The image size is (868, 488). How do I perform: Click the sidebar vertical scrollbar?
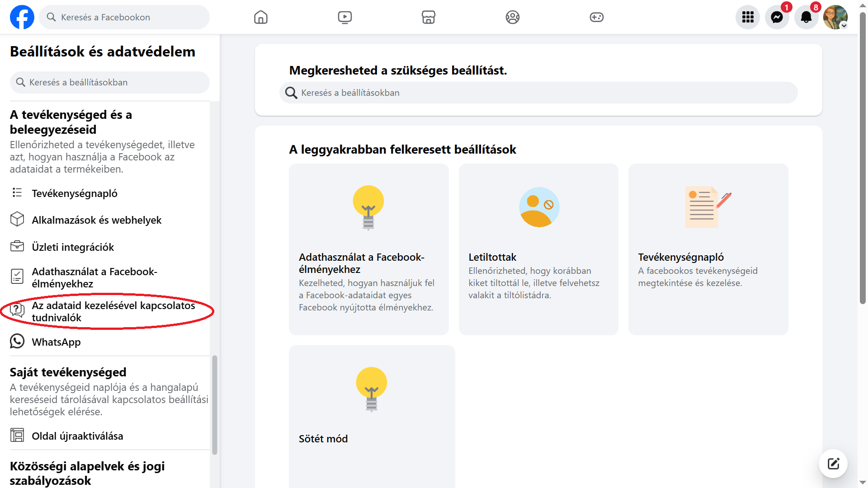215,405
